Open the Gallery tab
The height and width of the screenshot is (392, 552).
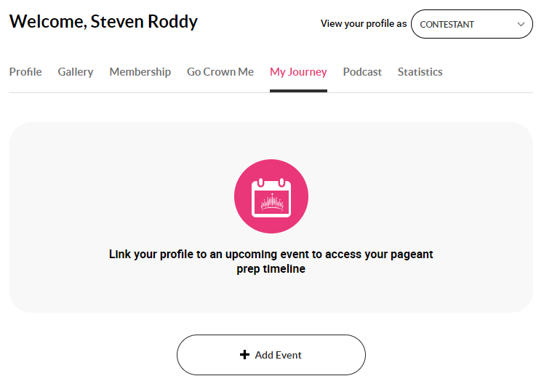click(x=76, y=72)
